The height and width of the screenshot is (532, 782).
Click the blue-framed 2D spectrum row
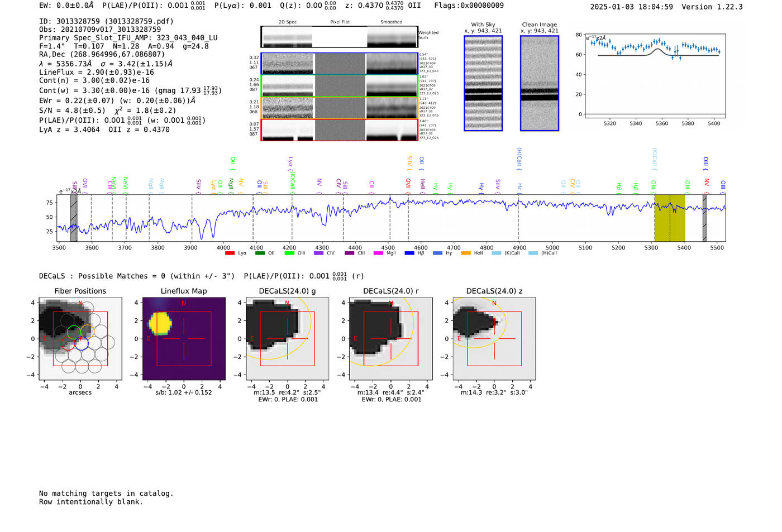(339, 64)
